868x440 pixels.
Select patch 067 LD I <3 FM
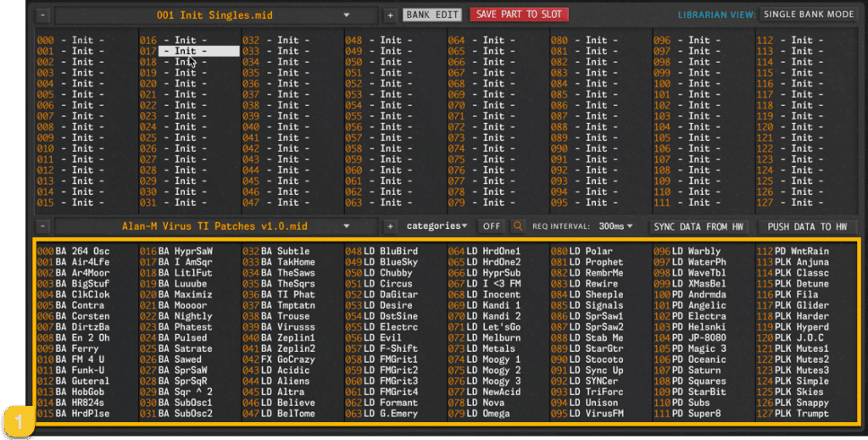[x=484, y=284]
